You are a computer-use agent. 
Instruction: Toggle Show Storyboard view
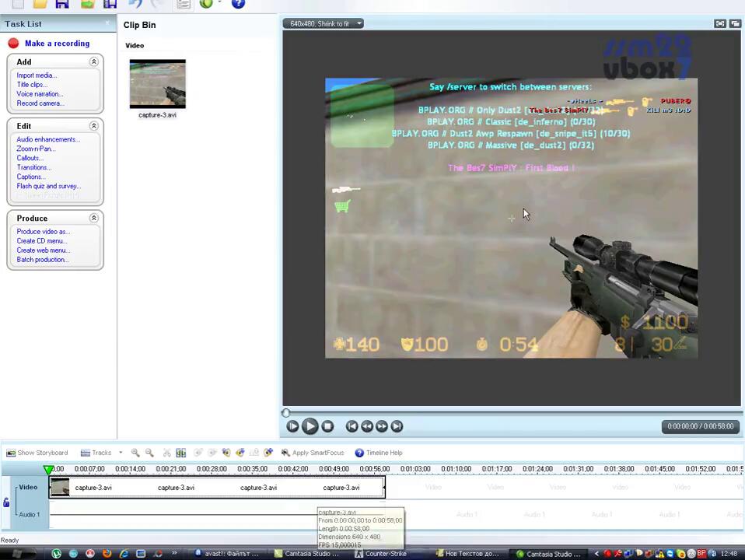click(37, 453)
